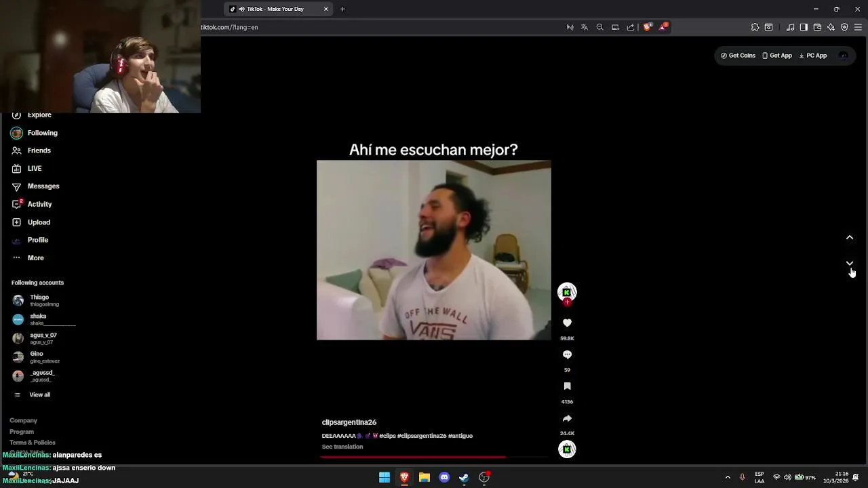Open the #antiguo hashtag
The height and width of the screenshot is (488, 868).
coord(460,436)
